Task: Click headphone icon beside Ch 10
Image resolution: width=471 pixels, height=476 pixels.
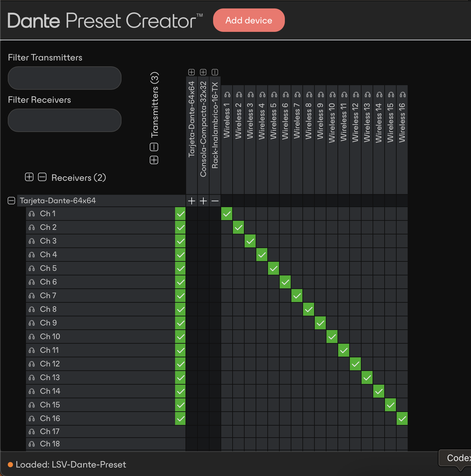Action: [32, 337]
